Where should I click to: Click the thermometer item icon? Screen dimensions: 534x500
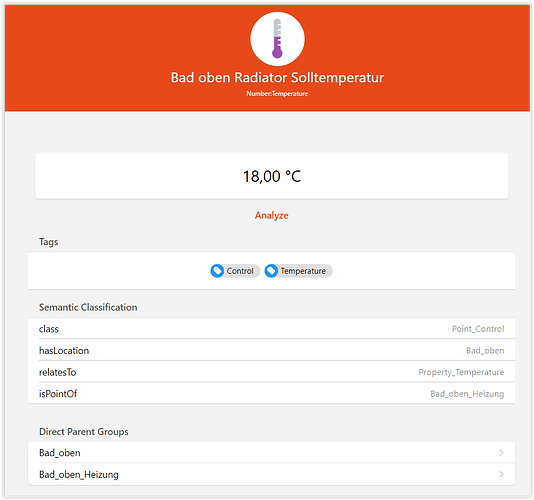[277, 39]
